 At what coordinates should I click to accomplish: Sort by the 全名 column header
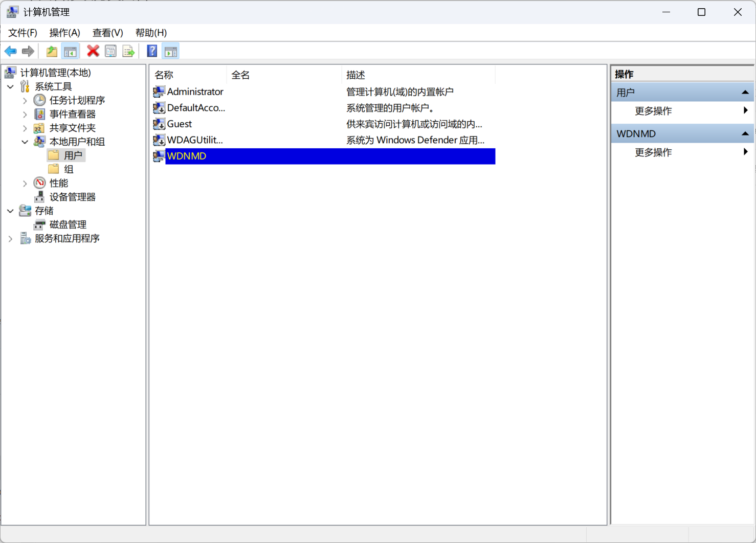pos(284,75)
